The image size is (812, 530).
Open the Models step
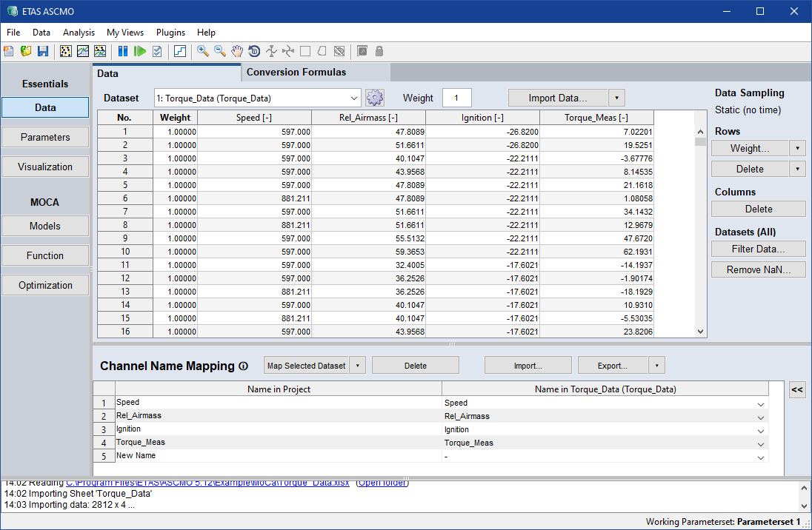click(x=45, y=226)
